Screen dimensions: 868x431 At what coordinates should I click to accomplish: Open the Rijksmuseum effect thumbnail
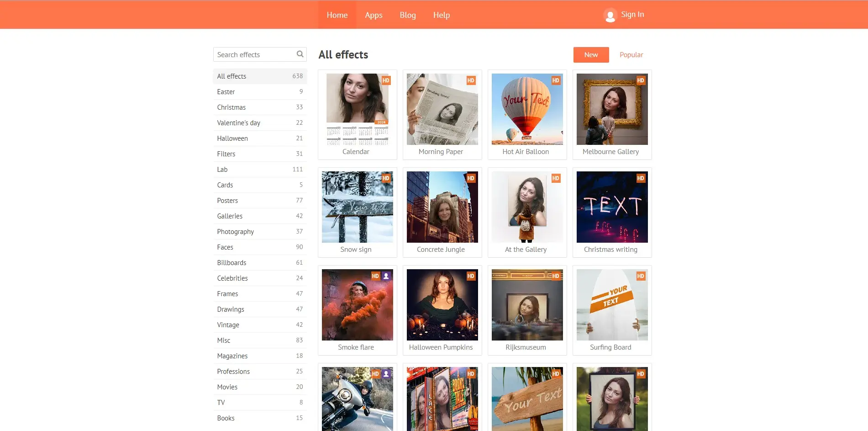[527, 305]
